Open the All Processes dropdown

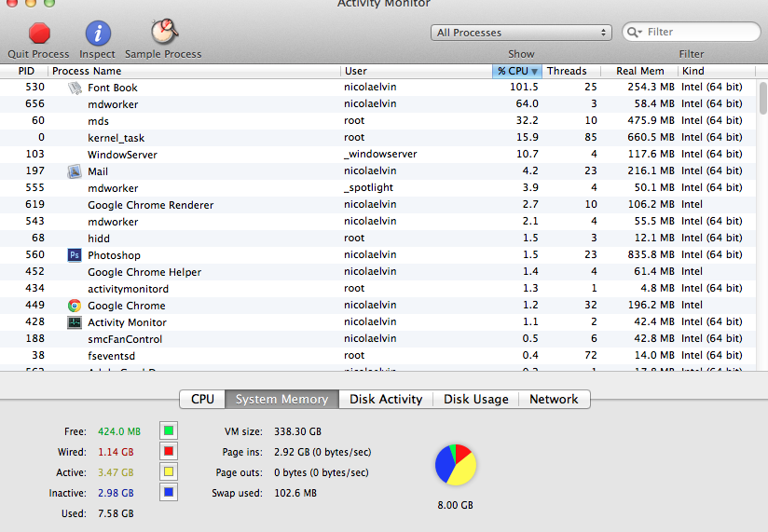(521, 33)
